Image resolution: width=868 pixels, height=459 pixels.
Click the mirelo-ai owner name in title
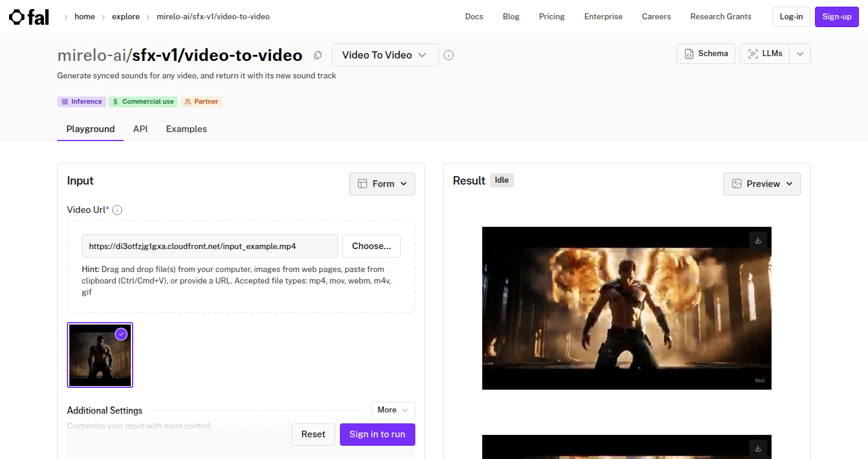tap(92, 55)
